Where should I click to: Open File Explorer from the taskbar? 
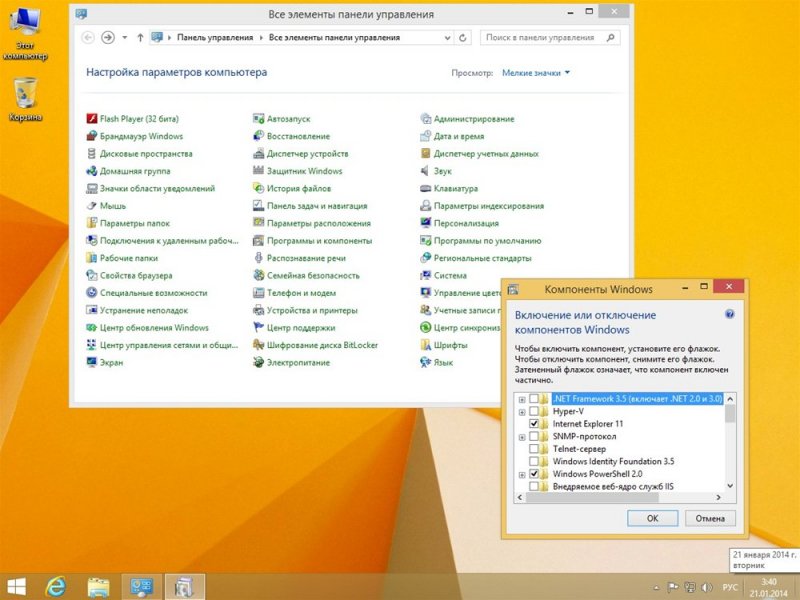click(98, 587)
